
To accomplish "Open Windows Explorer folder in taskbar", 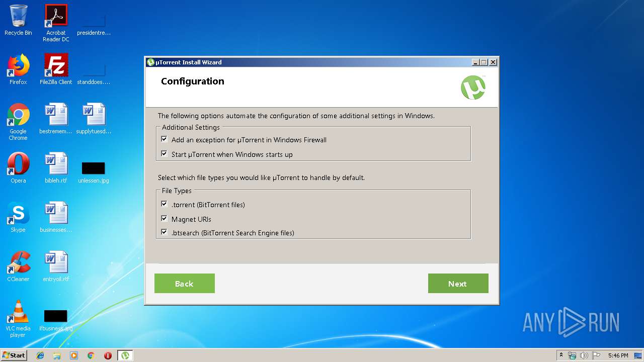I will tap(57, 355).
